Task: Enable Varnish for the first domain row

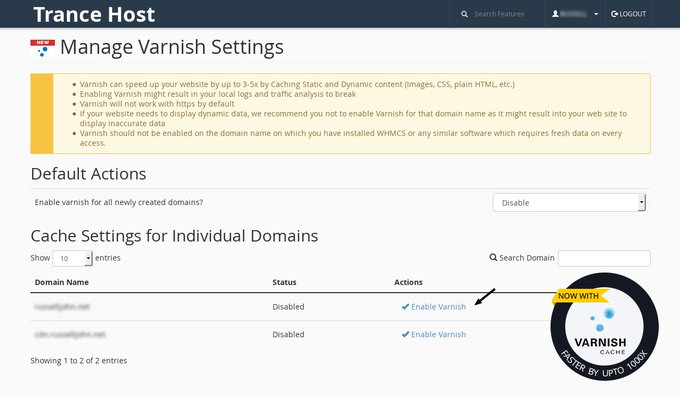Action: coord(434,307)
